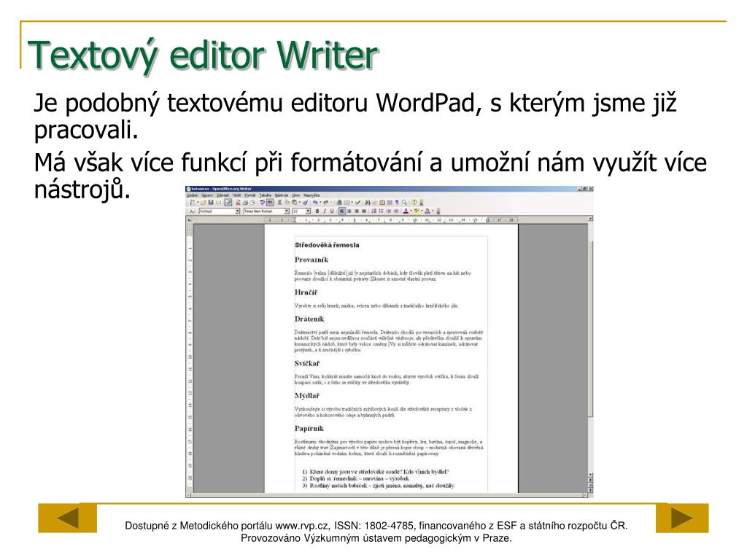Toggle Edit File mode button
Viewport: 747px width, 560px height.
pyautogui.click(x=228, y=202)
